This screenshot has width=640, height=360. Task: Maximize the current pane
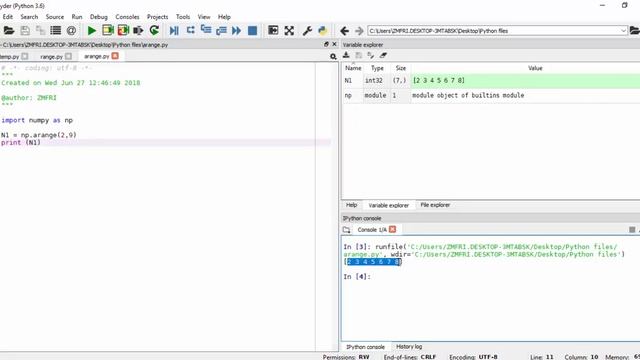tap(273, 31)
